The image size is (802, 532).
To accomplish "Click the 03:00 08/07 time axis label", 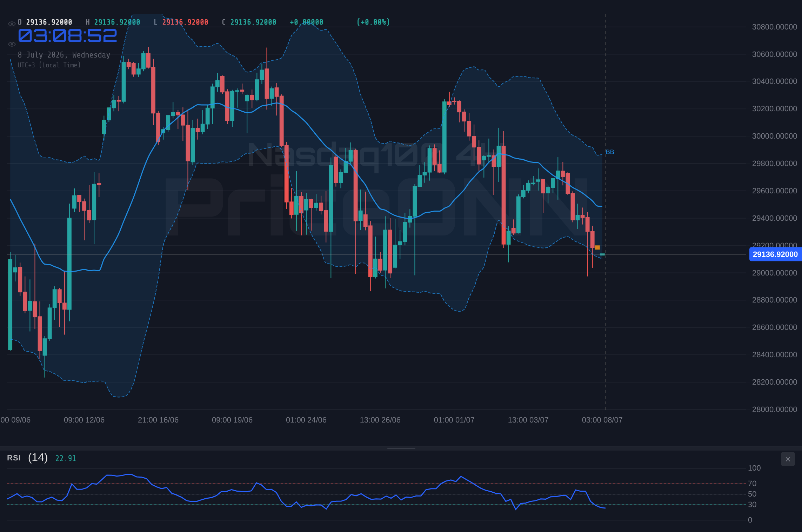I will tap(602, 420).
